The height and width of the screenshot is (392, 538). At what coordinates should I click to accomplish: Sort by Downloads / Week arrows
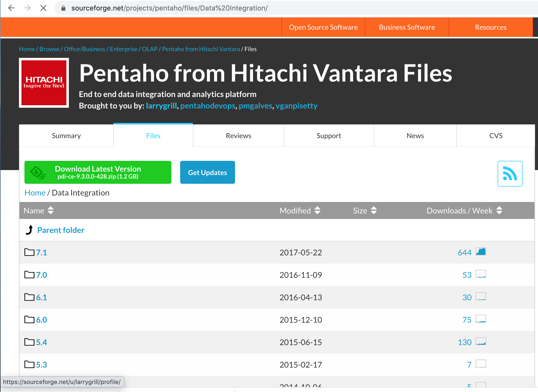tap(499, 210)
